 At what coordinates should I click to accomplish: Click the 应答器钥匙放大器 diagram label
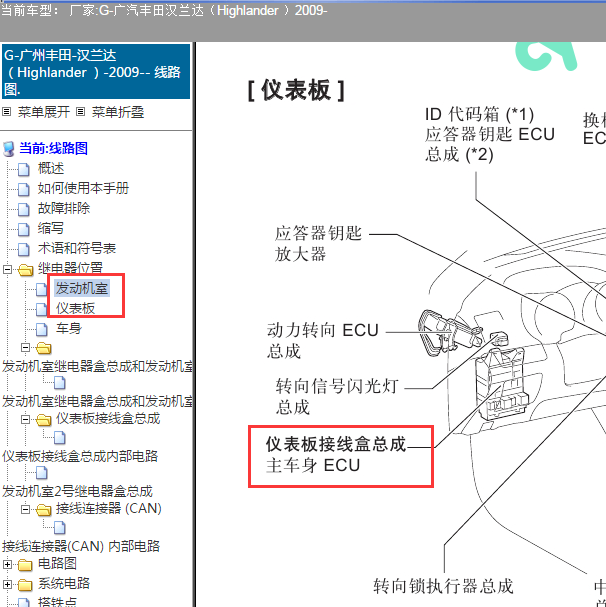pos(318,243)
